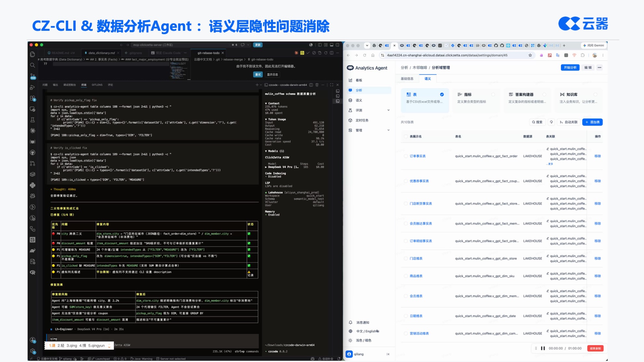Switch to the 调试控制台 panel tab

pos(70,85)
